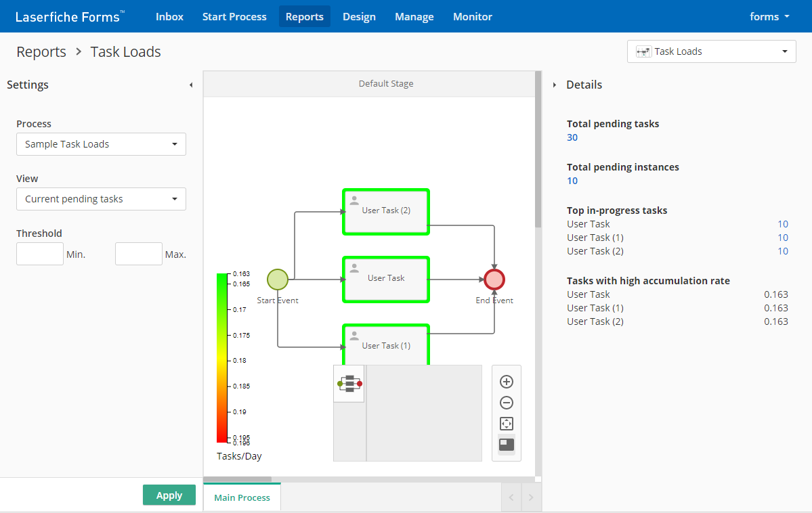This screenshot has width=812, height=513.
Task: Click the Threshold Min input field
Action: (40, 254)
